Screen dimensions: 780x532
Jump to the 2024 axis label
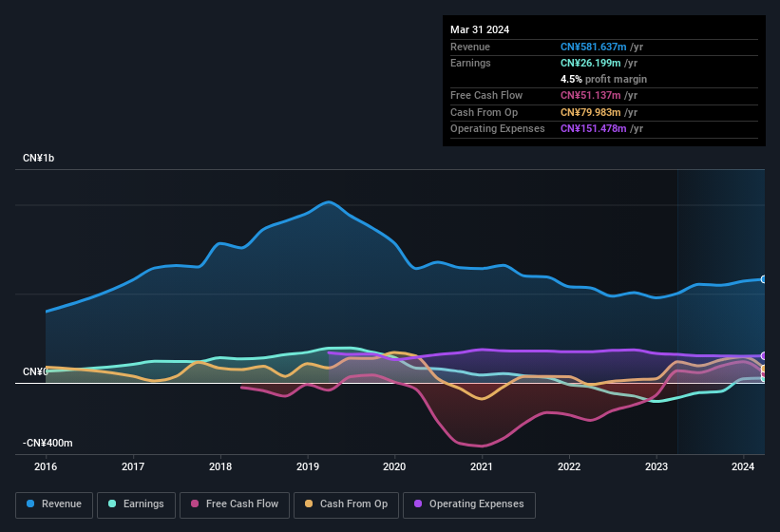[x=743, y=466]
